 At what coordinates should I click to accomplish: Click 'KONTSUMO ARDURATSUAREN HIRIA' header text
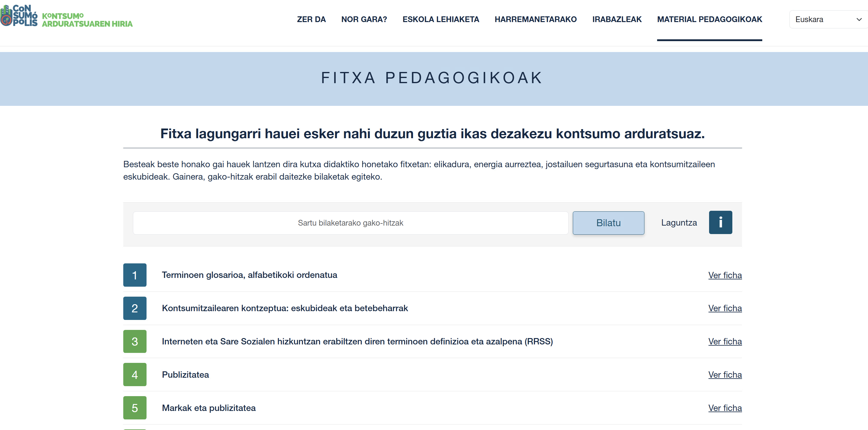click(x=87, y=20)
